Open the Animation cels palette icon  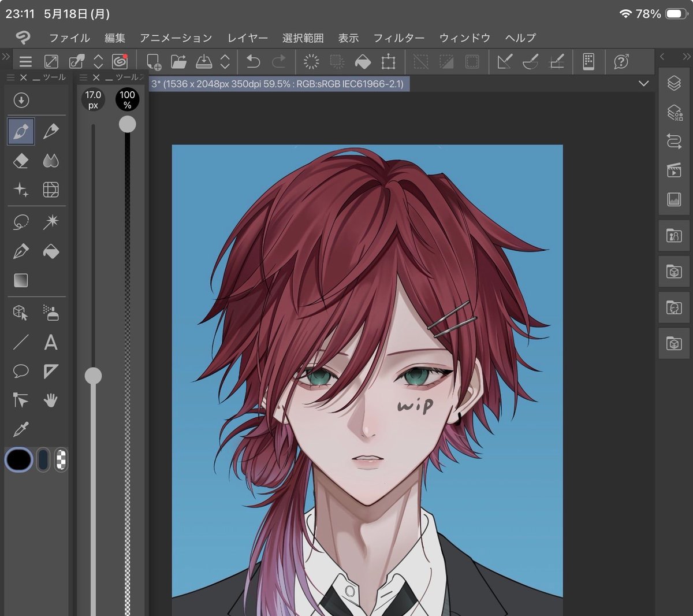coord(674,170)
